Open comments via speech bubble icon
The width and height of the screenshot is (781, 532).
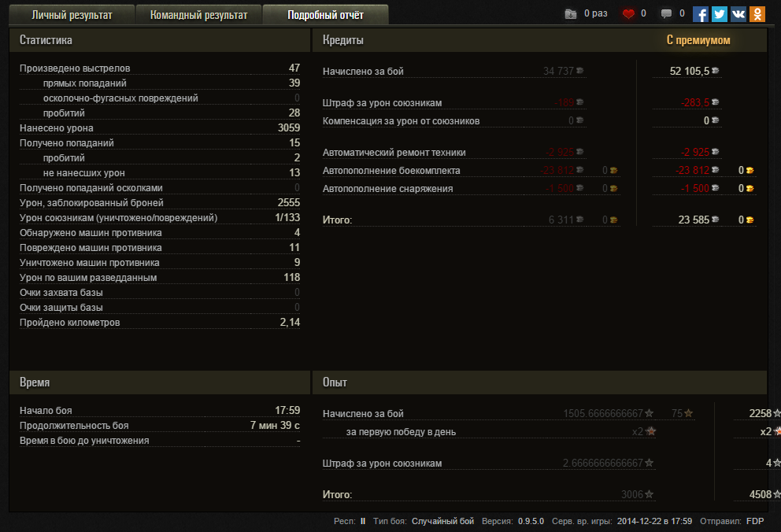[666, 14]
